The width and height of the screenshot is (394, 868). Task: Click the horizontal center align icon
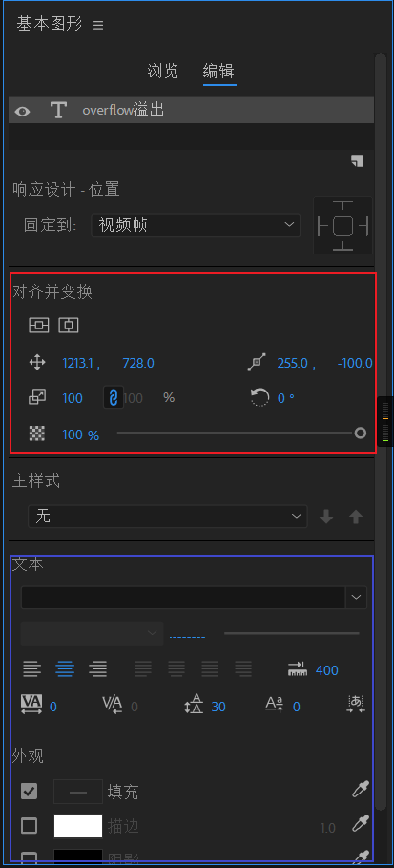(69, 326)
